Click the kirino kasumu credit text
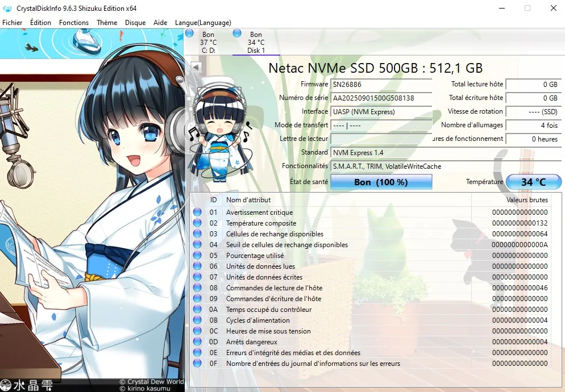The height and width of the screenshot is (392, 565). (145, 389)
